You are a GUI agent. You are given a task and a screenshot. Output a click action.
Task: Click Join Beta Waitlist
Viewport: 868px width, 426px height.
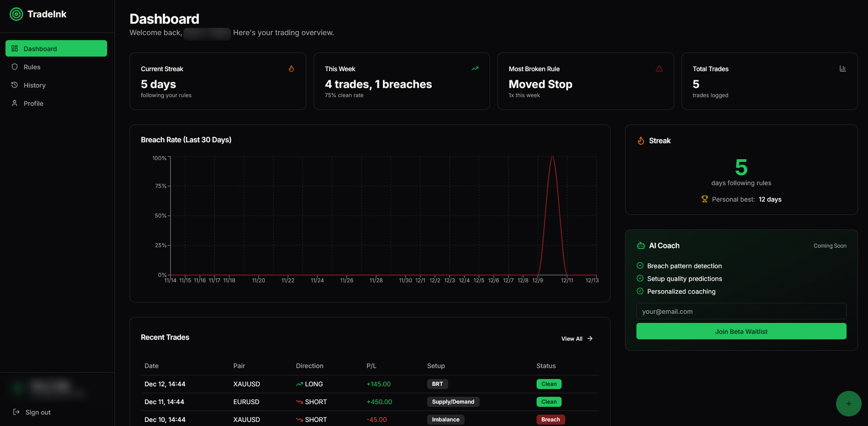(741, 331)
